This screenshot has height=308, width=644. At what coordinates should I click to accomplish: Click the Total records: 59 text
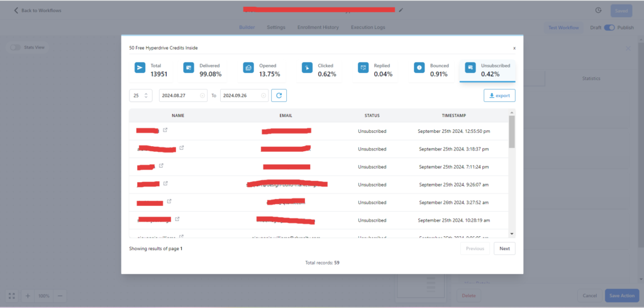click(322, 263)
